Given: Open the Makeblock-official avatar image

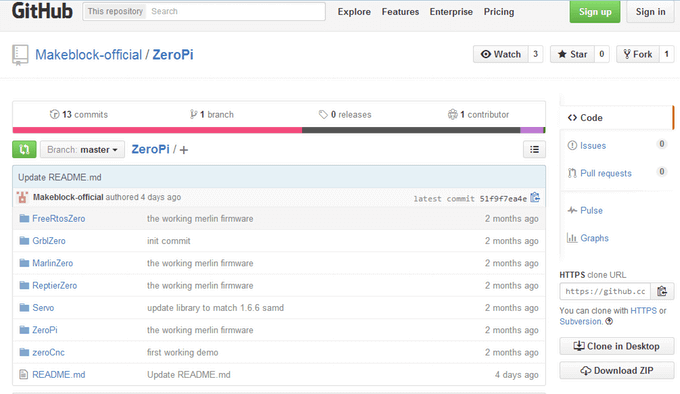Looking at the screenshot, I should (x=22, y=197).
